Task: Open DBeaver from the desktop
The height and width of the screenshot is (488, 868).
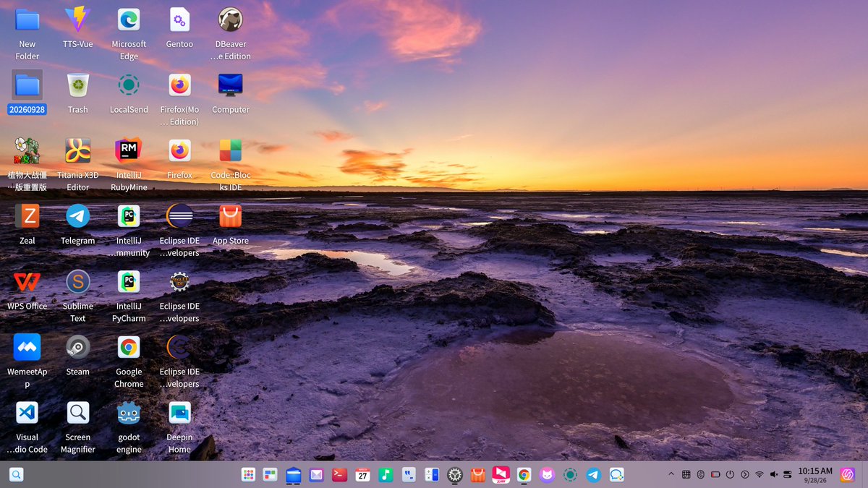Action: (231, 20)
